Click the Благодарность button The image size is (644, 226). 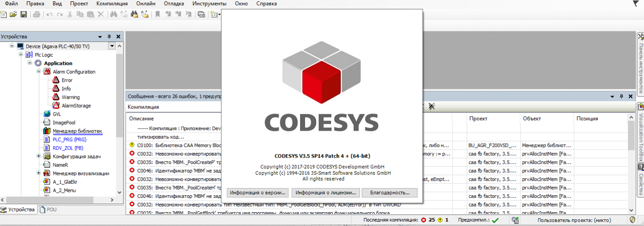pos(390,193)
